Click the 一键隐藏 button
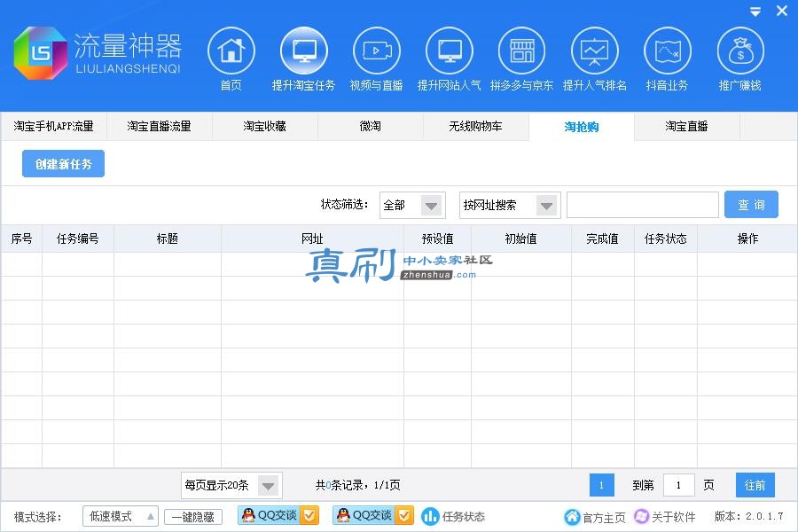 pos(193,517)
